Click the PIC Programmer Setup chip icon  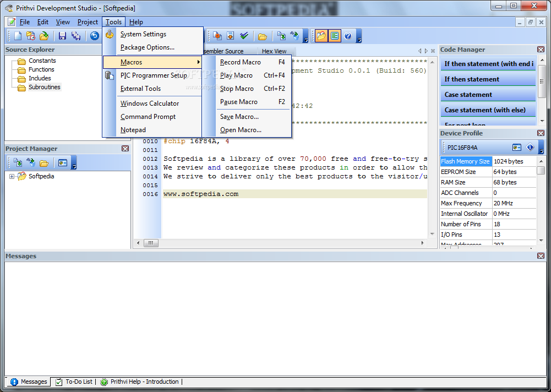(x=110, y=75)
